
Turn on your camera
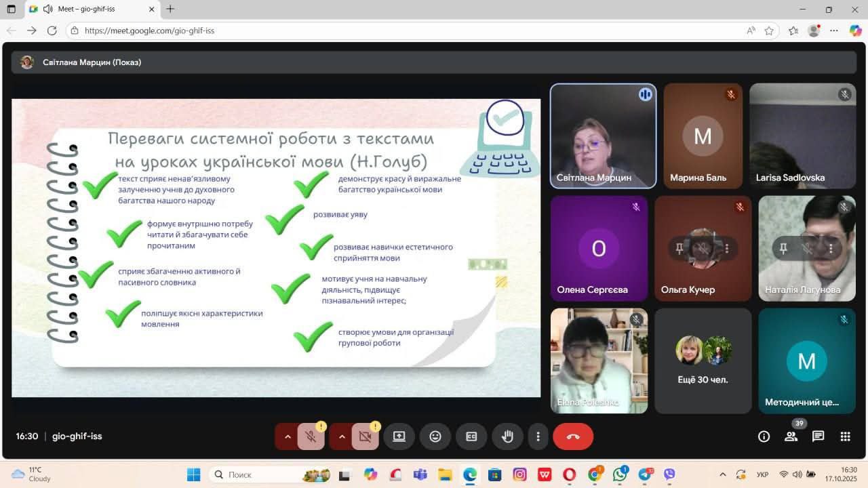coord(365,436)
